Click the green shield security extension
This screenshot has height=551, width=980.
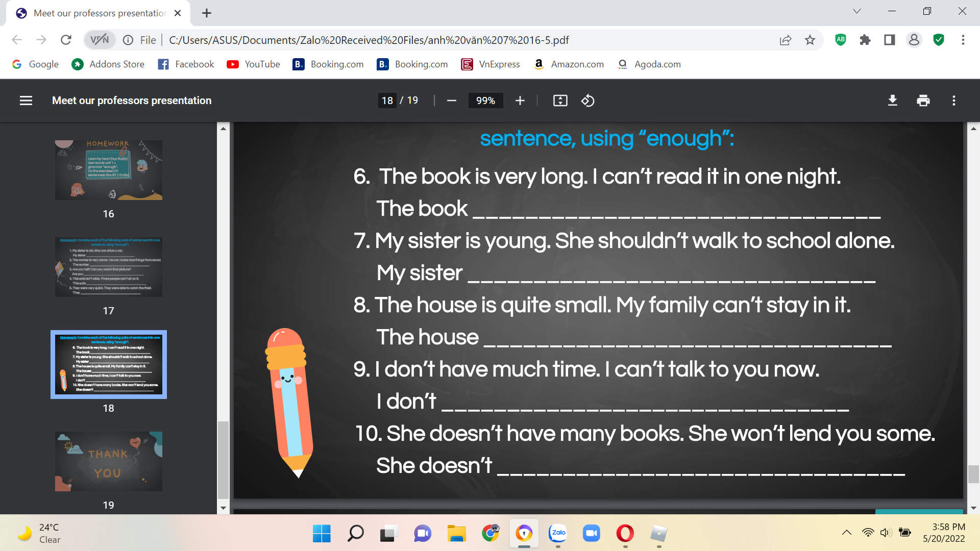[939, 40]
